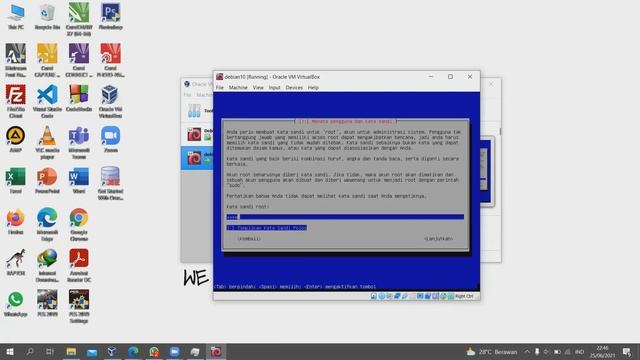Image resolution: width=640 pixels, height=360 pixels.
Task: Open Task View from the taskbar
Action: click(50, 351)
